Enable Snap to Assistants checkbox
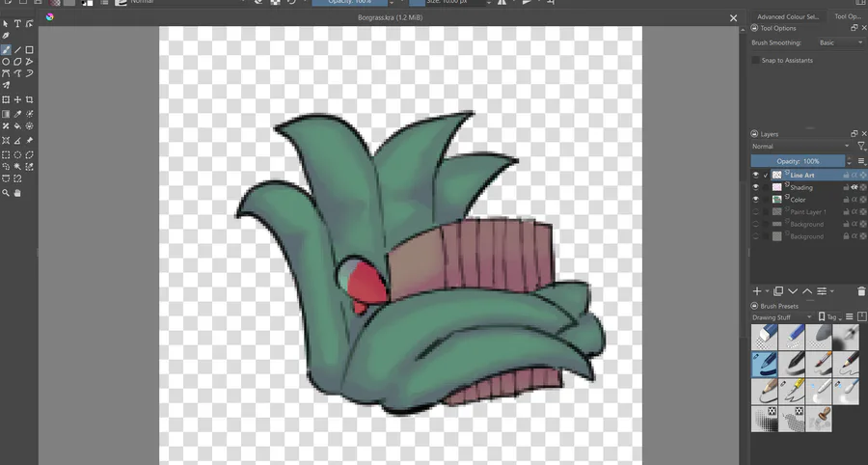 (755, 61)
